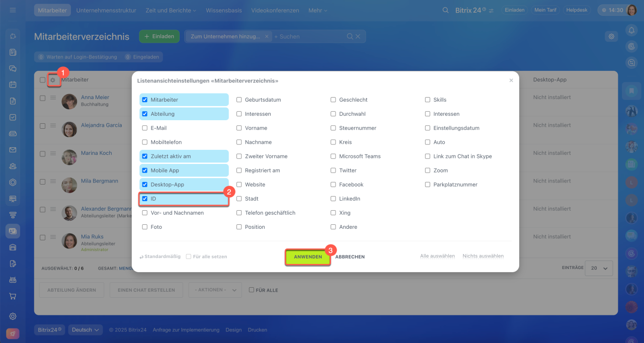Image resolution: width=644 pixels, height=343 pixels.
Task: Open the shopping cart icon in sidebar
Action: click(x=13, y=296)
